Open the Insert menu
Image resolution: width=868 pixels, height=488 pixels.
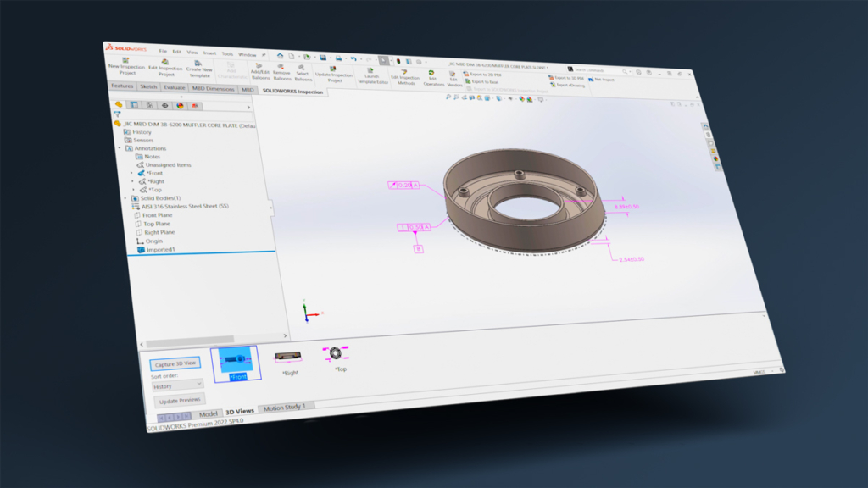pos(210,53)
